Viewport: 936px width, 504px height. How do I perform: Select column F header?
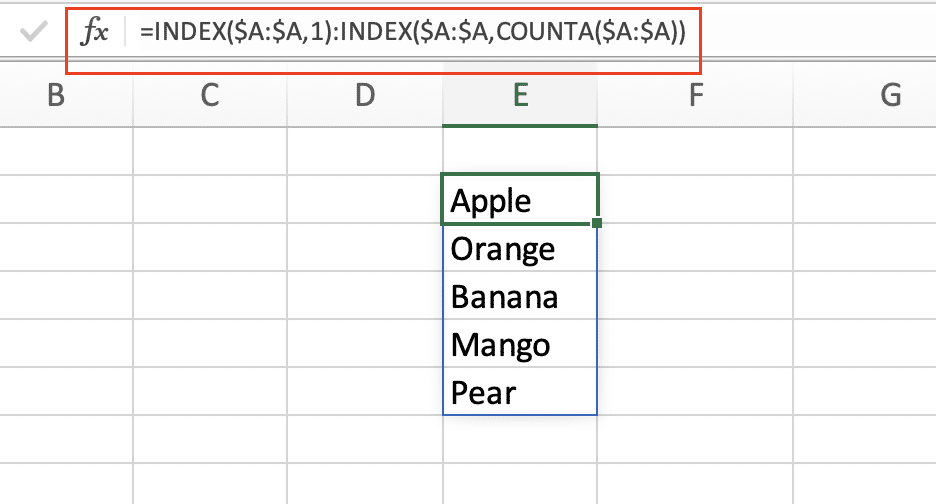point(695,96)
